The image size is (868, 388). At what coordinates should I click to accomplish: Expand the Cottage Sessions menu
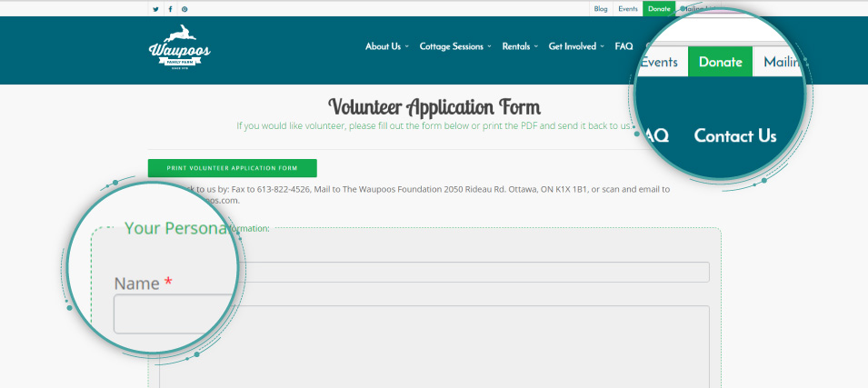[454, 46]
